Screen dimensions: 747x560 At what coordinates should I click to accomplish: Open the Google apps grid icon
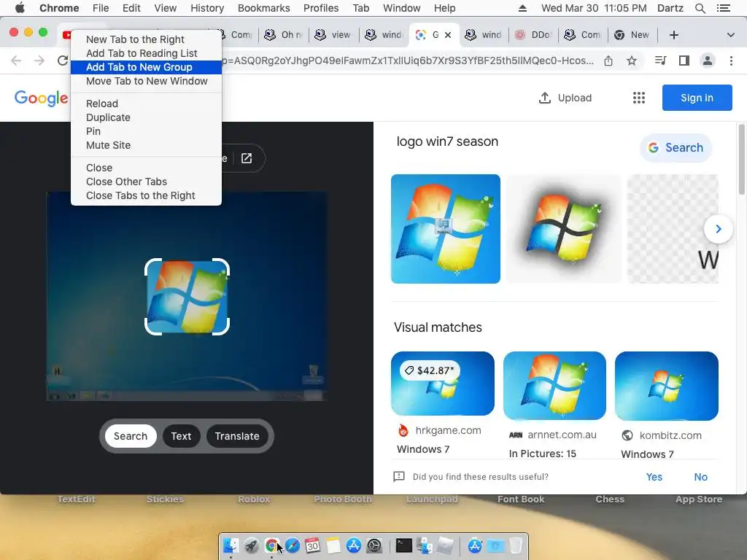[639, 98]
